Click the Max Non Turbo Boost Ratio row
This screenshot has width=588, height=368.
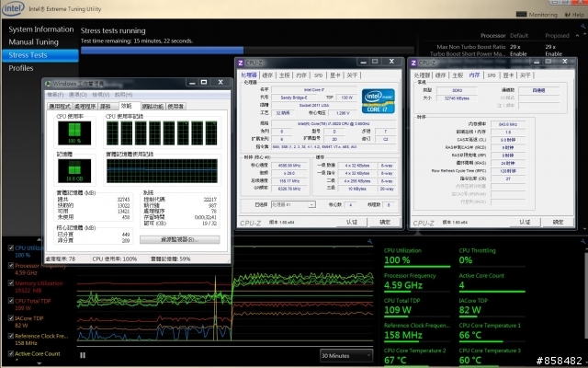point(501,47)
